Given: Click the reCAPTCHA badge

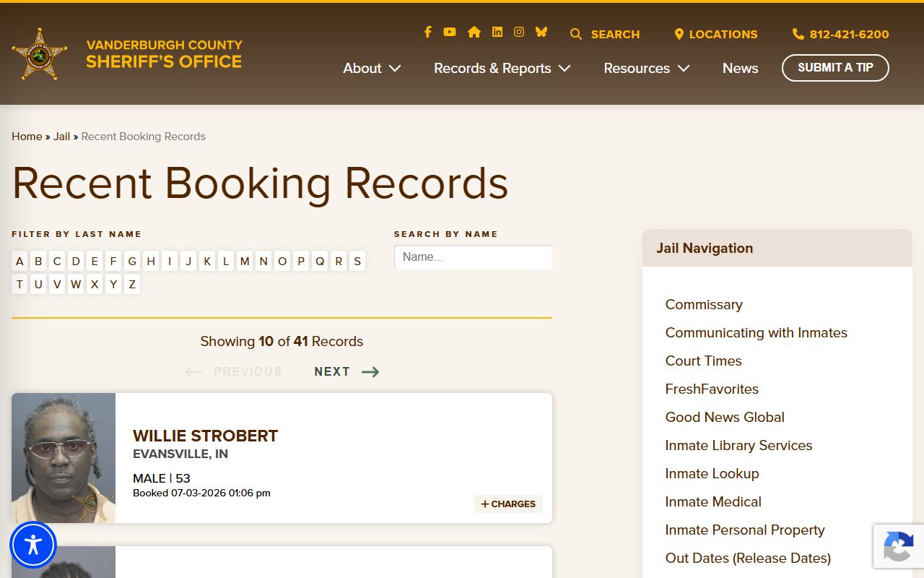Looking at the screenshot, I should (899, 546).
